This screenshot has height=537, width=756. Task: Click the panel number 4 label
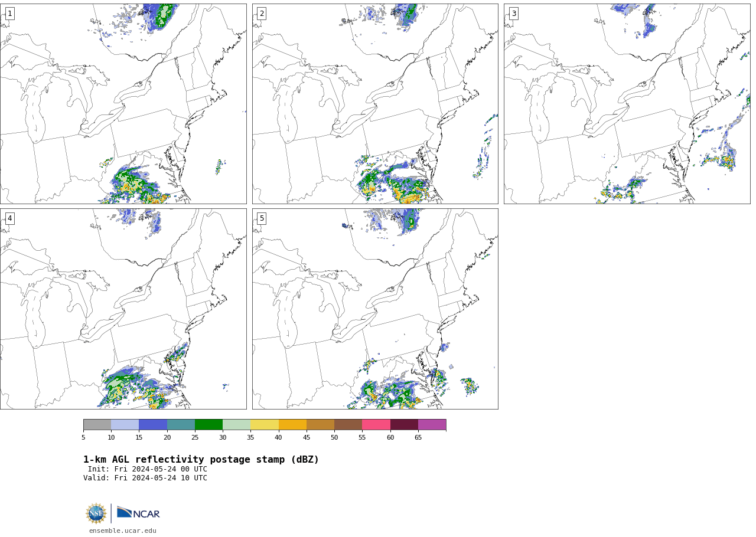tap(9, 218)
